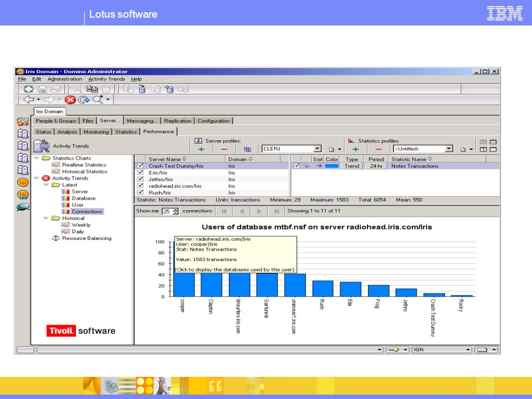
Task: Click the blue color swatch for Notes Transactions
Action: pos(331,166)
